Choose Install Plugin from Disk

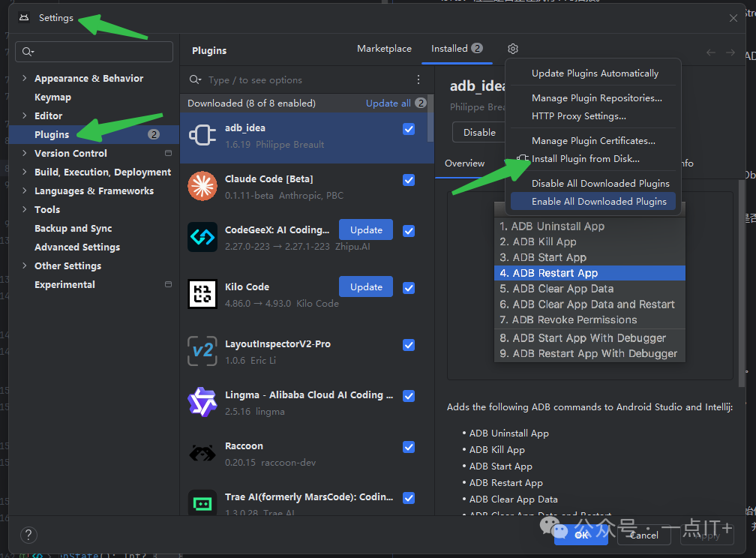(x=585, y=159)
